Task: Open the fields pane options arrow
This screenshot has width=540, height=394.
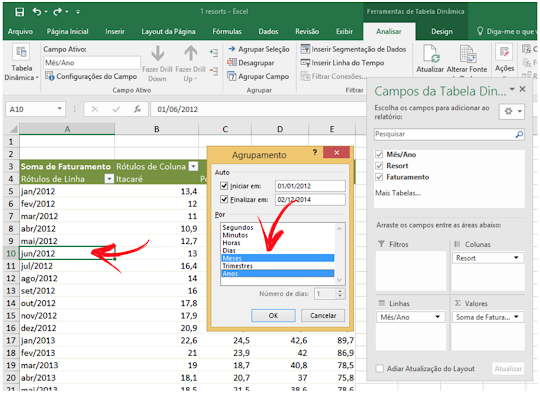Action: pos(512,89)
